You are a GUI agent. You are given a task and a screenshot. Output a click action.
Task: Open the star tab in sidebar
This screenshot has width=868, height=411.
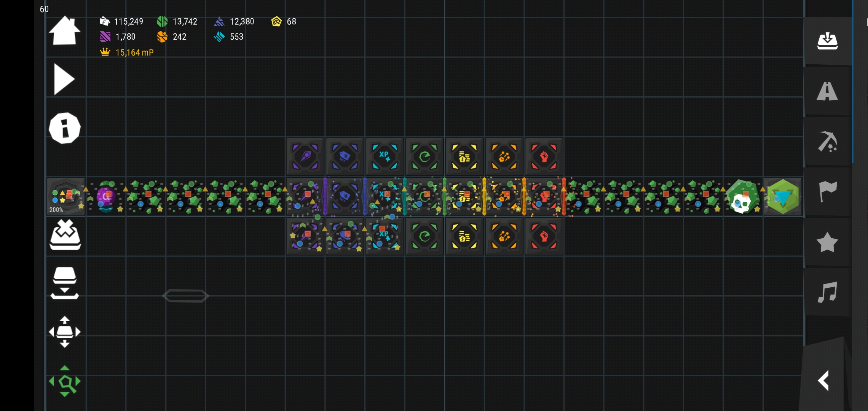pyautogui.click(x=827, y=242)
